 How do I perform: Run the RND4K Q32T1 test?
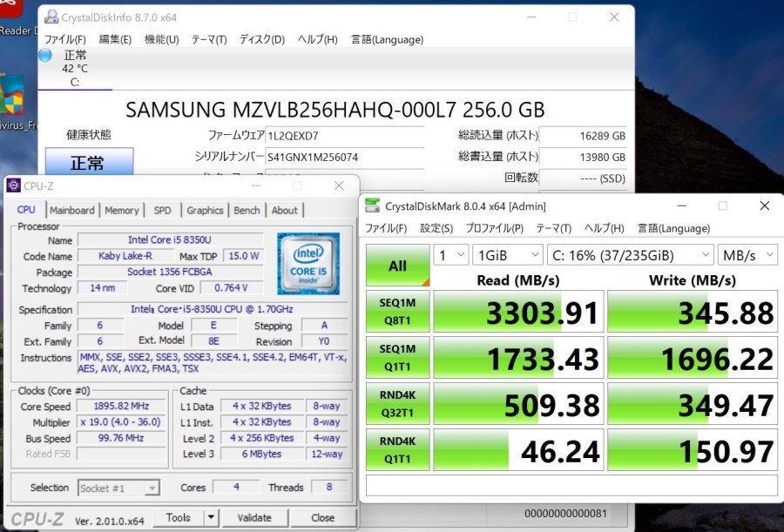(x=397, y=403)
